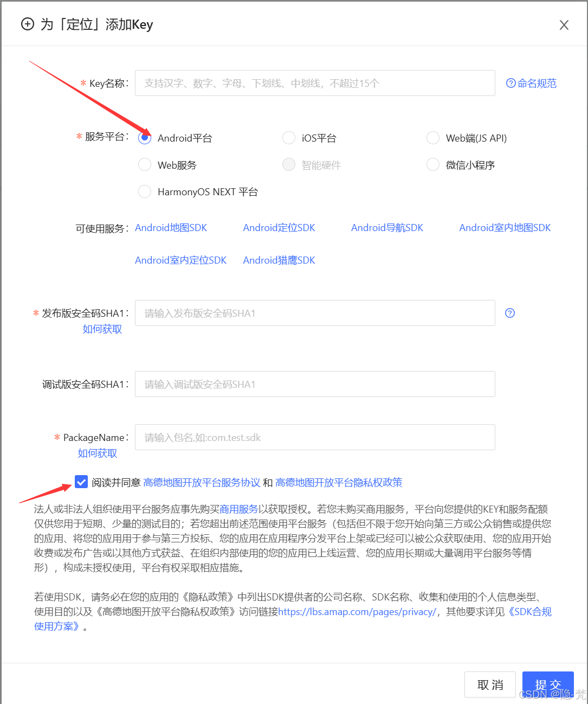Focus the PackageName input field
The image size is (588, 704).
coord(315,437)
